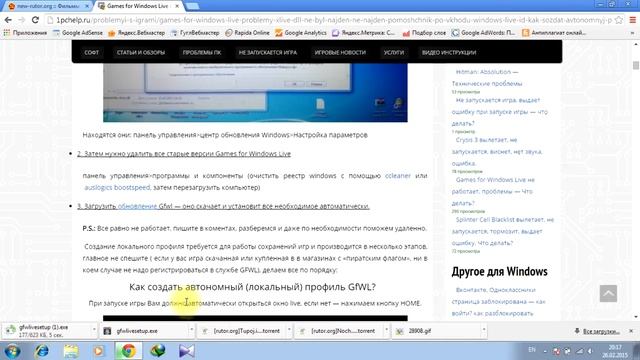Image resolution: width=640 pixels, height=360 pixels.
Task: Open the ИГРОВЫЕ НОВОСТИ menu item
Action: coord(340,52)
